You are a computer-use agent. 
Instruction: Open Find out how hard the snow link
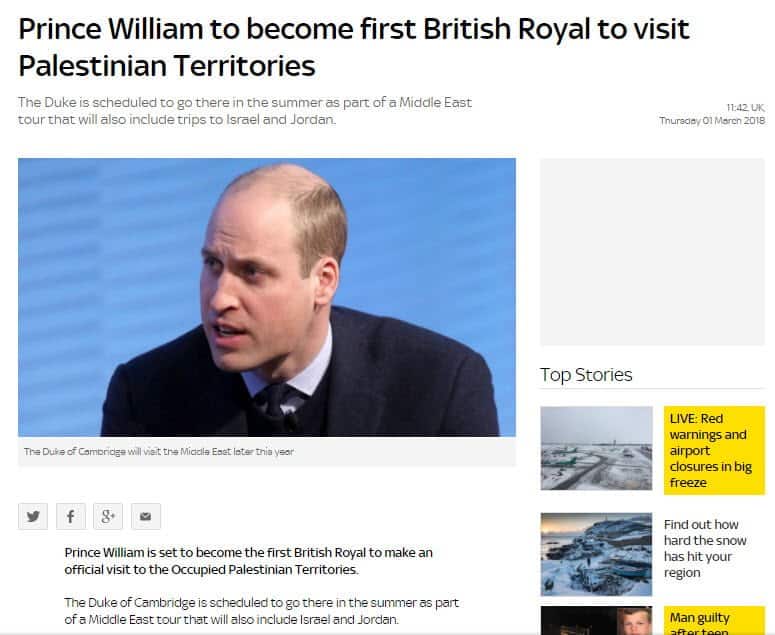[x=705, y=548]
